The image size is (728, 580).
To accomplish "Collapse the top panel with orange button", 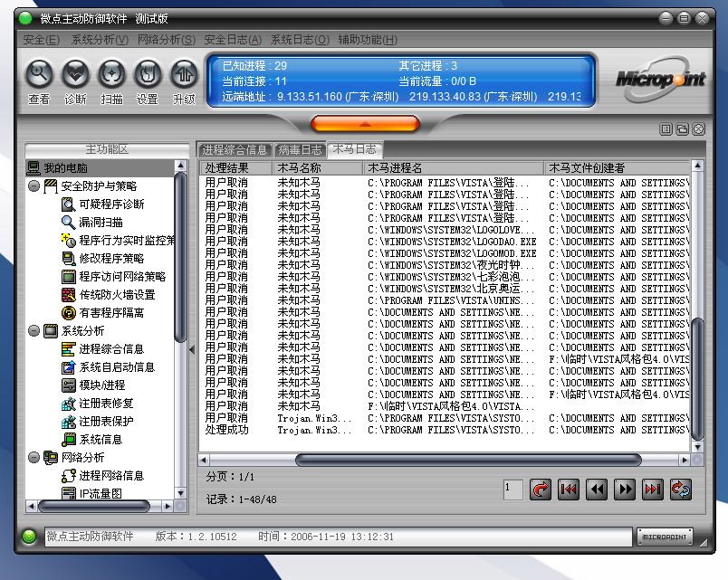I will (366, 124).
